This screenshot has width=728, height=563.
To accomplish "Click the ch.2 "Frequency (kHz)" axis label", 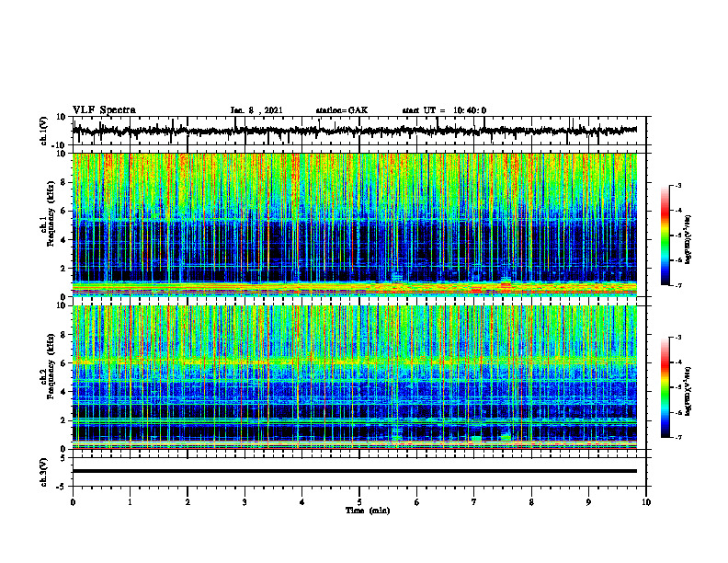I will pos(51,366).
